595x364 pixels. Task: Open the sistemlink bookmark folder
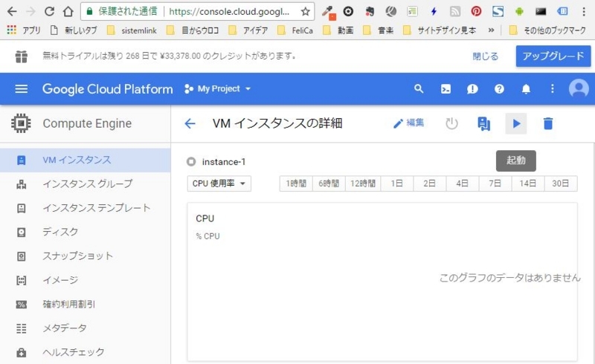(132, 30)
